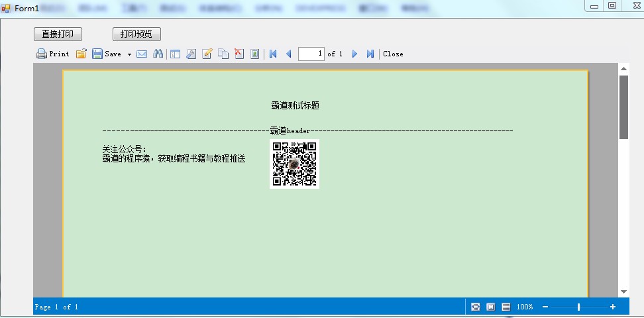Select the lined-page zoom icon in status bar

pos(506,307)
